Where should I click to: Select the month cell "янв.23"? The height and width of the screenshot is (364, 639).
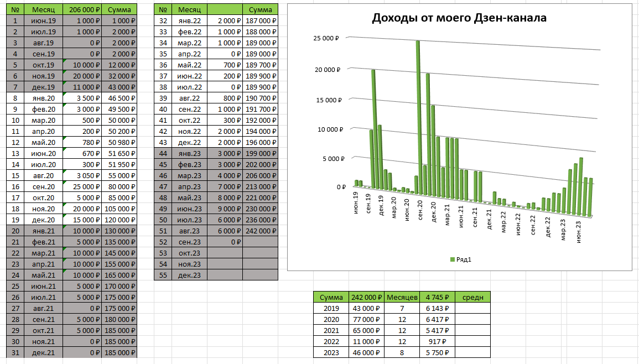190,153
